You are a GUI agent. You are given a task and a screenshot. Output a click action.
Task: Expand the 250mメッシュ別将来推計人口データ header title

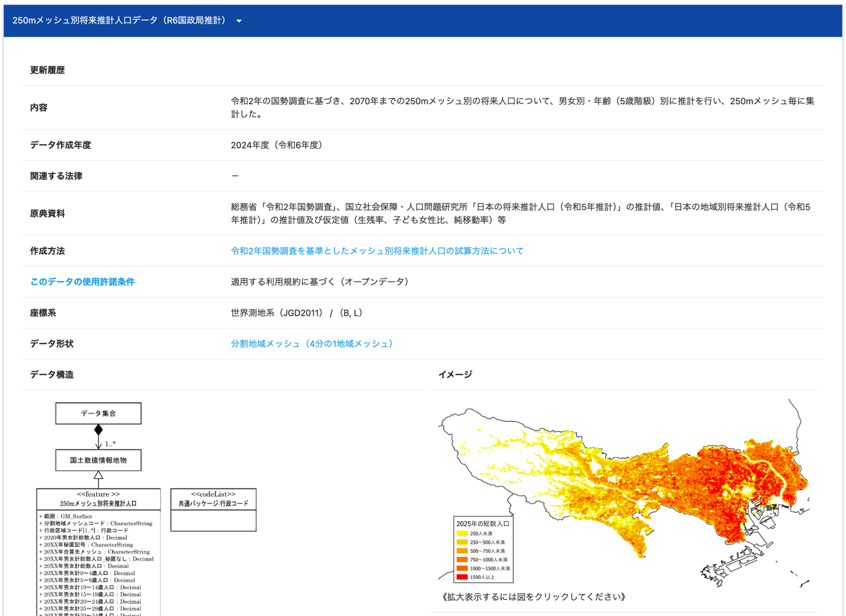tap(120, 20)
